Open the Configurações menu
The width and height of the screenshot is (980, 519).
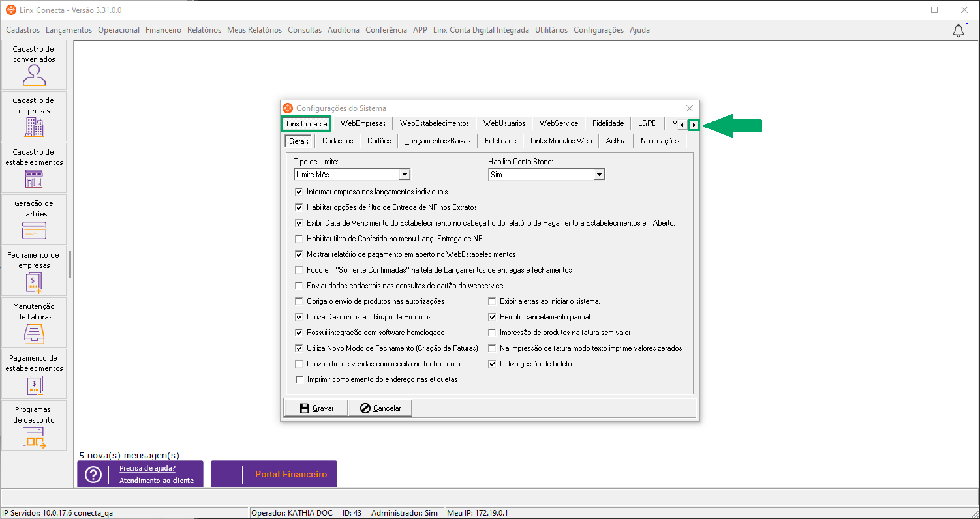[599, 30]
